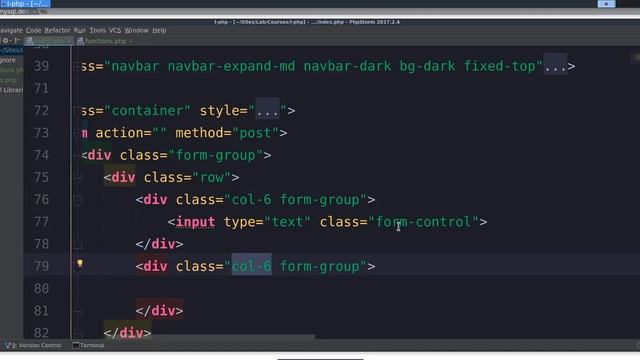Screen dimensions: 640x360
Task: Click the closing div tag on line 82
Action: [x=127, y=333]
